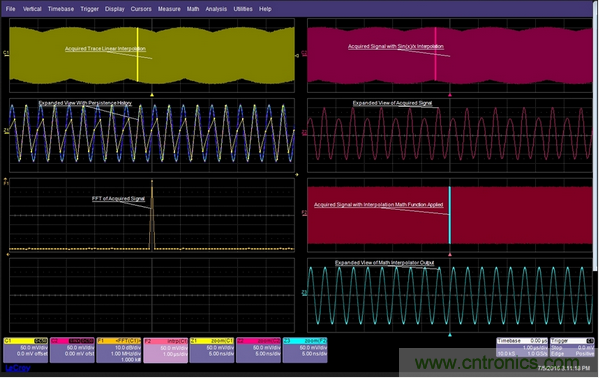Open the Trigger descriptor box
The width and height of the screenshot is (599, 378).
pyautogui.click(x=572, y=347)
